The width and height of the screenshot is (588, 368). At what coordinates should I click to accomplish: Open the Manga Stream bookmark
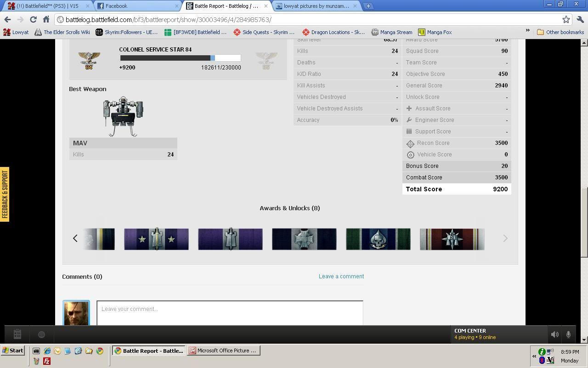[392, 32]
